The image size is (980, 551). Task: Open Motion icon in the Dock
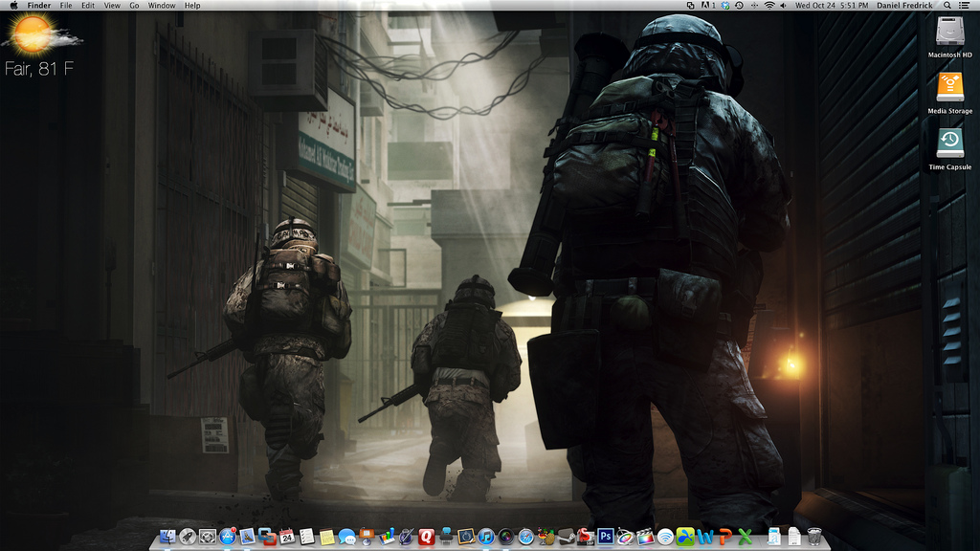click(x=626, y=536)
